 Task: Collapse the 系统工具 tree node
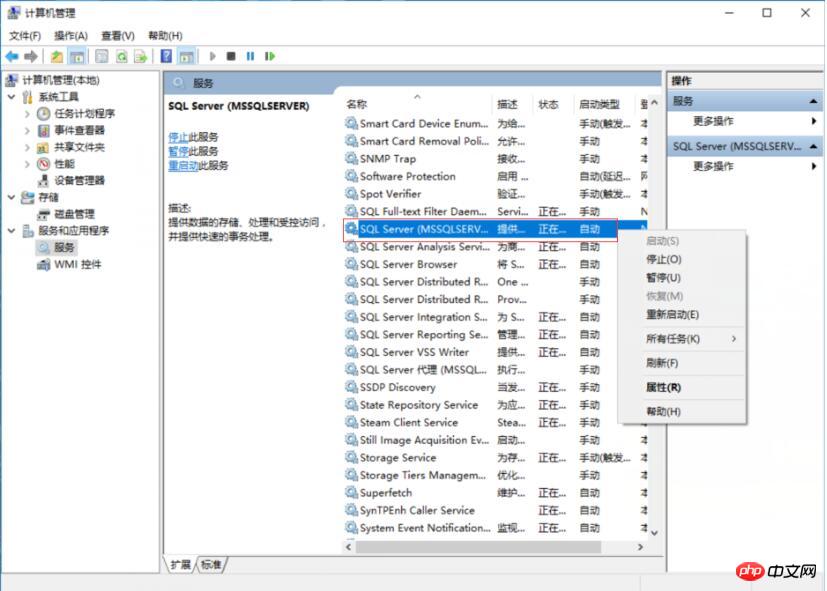(x=12, y=96)
